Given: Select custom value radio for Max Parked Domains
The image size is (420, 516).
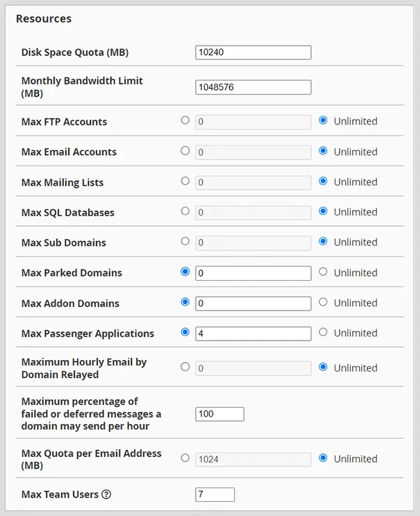Looking at the screenshot, I should click(x=185, y=272).
